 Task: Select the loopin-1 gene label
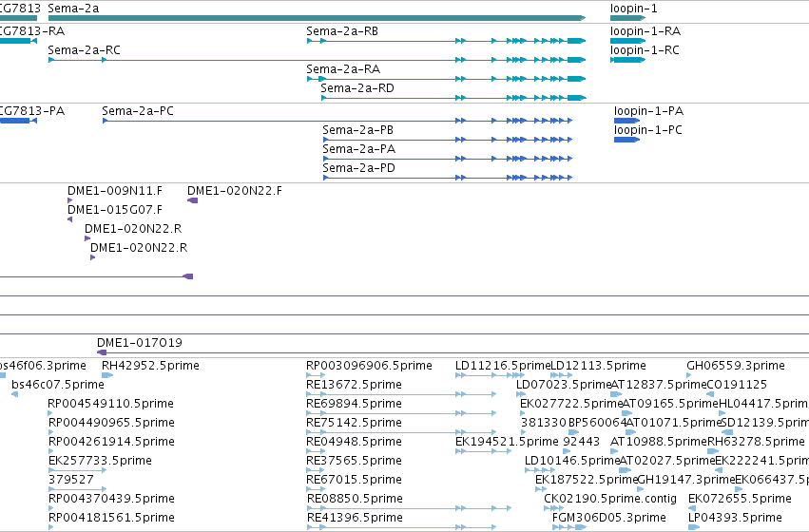point(633,9)
